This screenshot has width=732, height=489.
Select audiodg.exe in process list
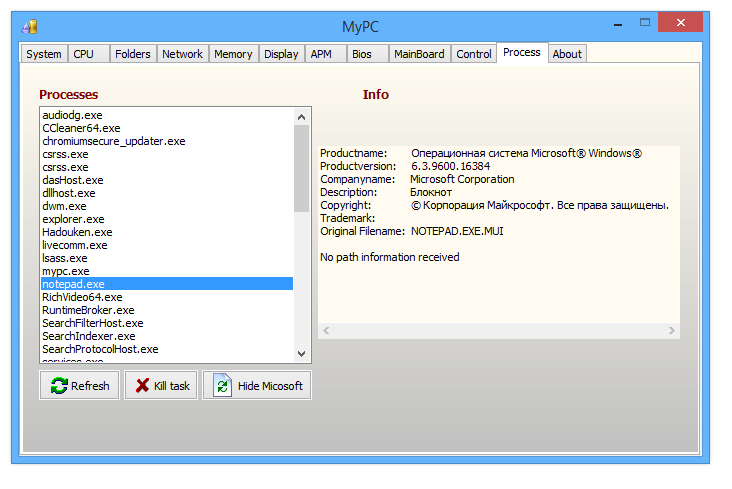point(167,115)
